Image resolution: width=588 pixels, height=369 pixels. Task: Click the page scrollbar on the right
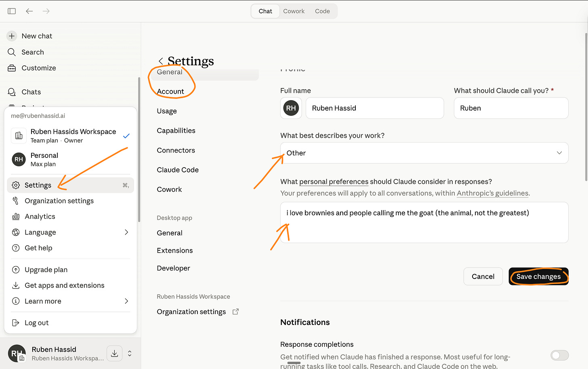[586, 107]
